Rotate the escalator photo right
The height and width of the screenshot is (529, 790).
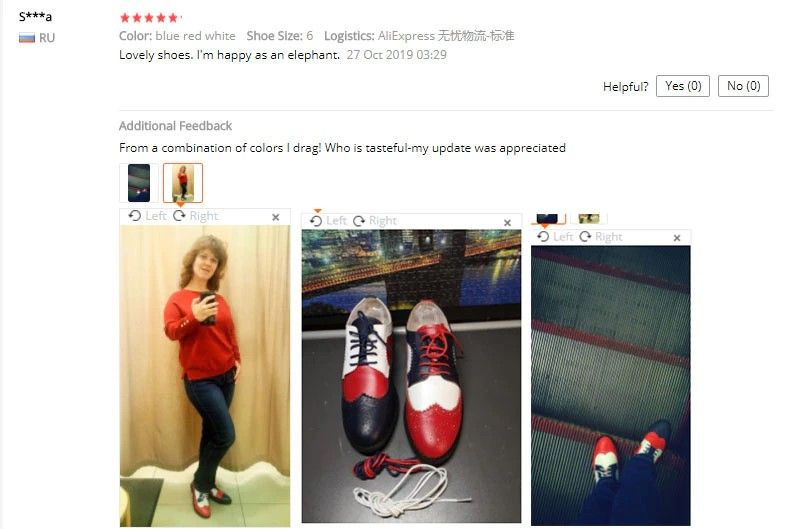coord(601,236)
